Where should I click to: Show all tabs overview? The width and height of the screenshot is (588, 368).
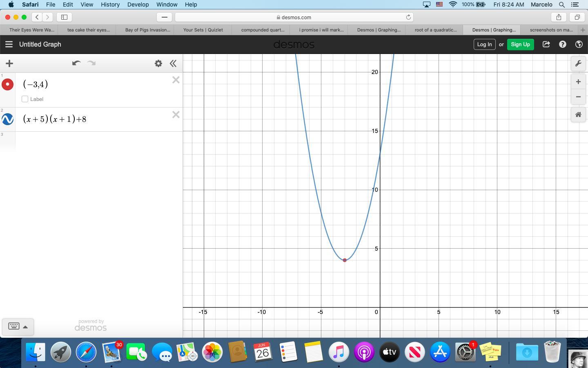577,17
